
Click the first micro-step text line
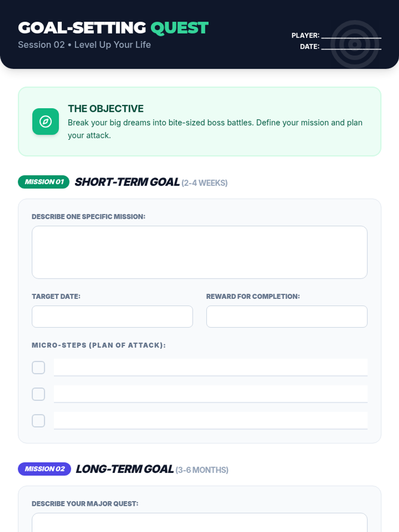210,367
